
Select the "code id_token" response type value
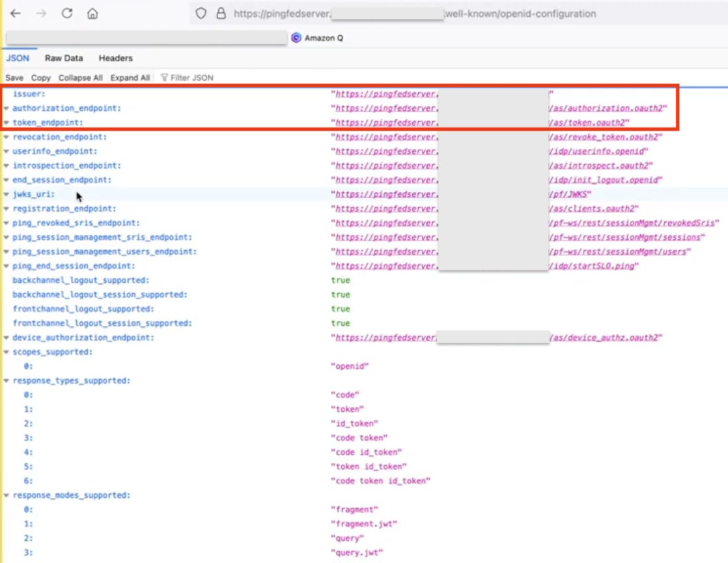(367, 452)
